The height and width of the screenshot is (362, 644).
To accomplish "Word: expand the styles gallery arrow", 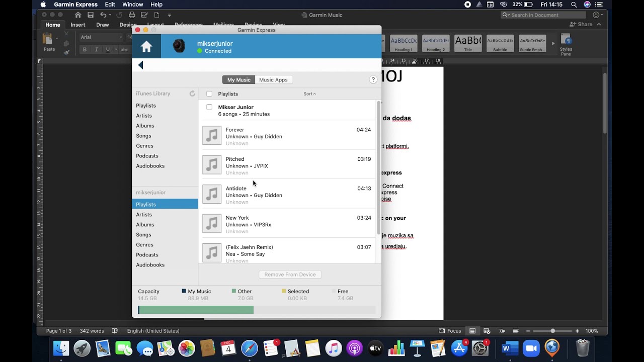I will click(x=553, y=44).
